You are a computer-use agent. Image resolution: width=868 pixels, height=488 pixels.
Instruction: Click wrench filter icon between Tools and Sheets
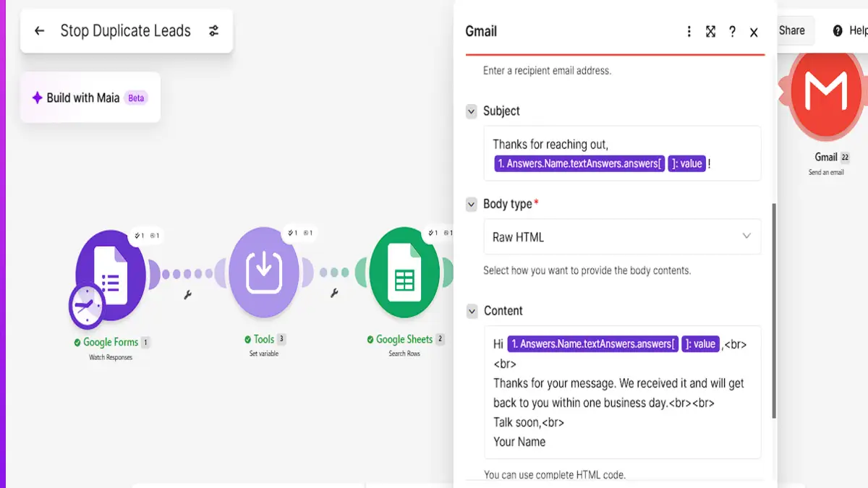tap(334, 293)
